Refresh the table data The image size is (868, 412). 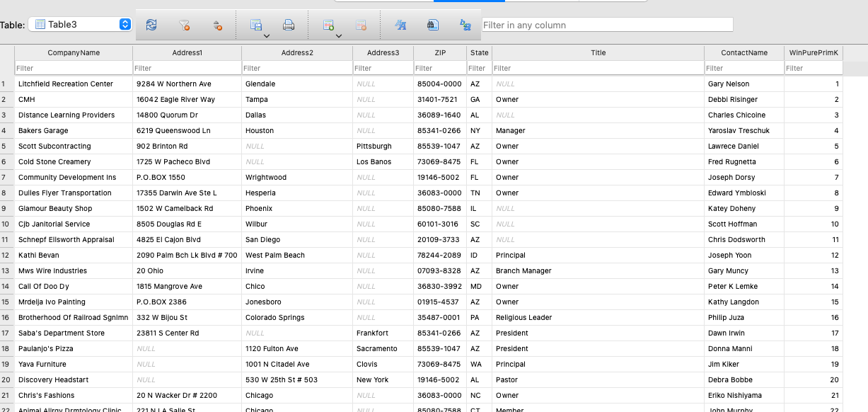pyautogui.click(x=151, y=25)
